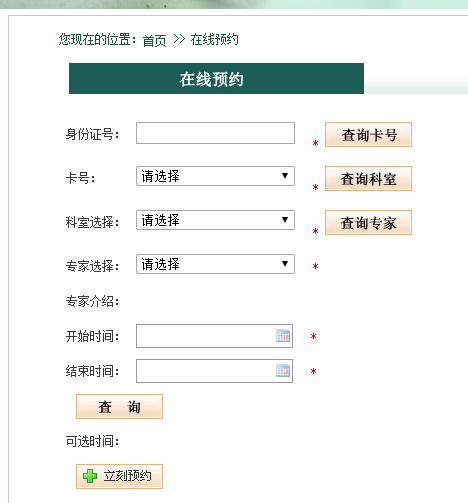
Task: Click the 查 询 search button
Action: click(x=119, y=407)
